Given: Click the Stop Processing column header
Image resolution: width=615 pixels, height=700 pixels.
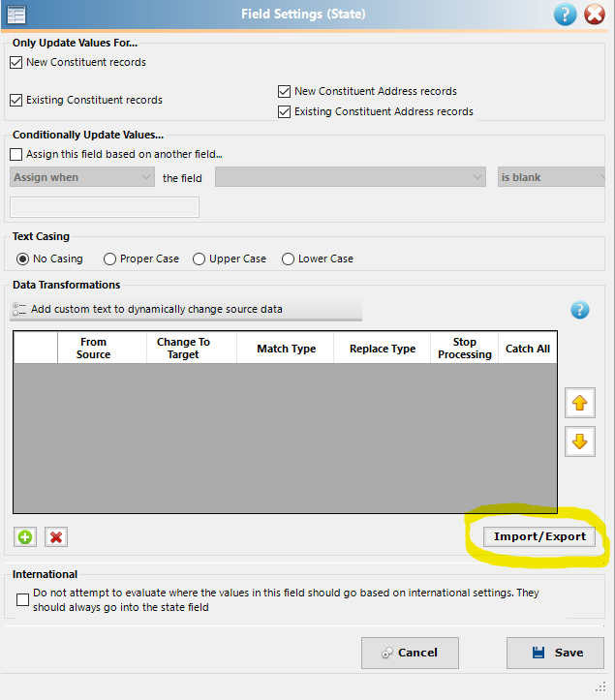Looking at the screenshot, I should click(x=465, y=349).
